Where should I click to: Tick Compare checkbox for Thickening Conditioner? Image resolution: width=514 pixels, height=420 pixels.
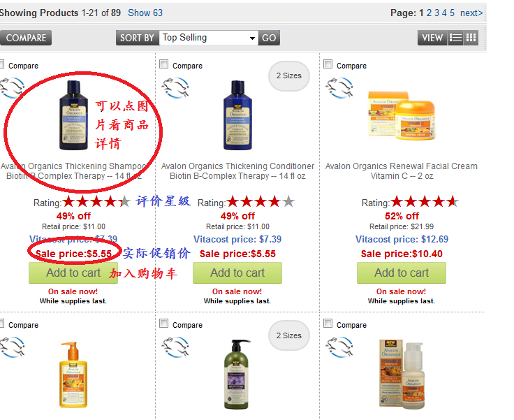pos(163,64)
